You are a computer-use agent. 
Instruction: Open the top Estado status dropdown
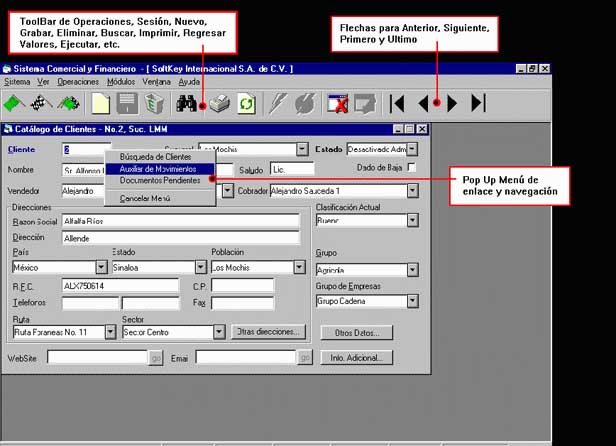click(412, 149)
